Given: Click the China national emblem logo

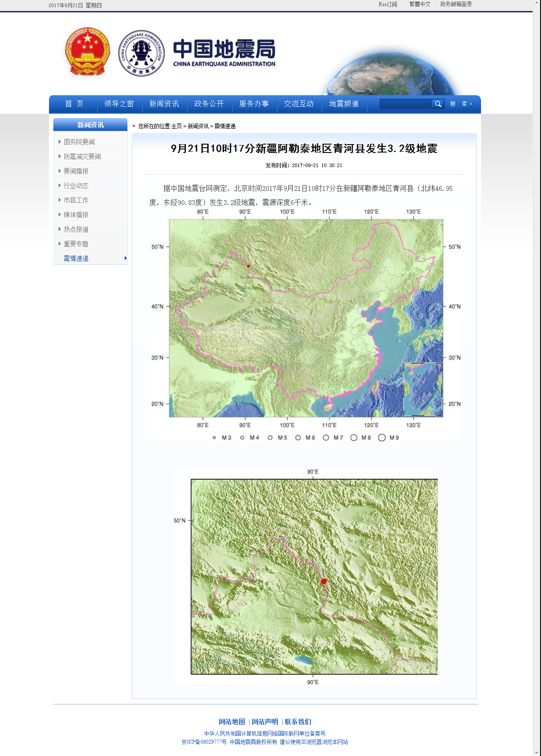Looking at the screenshot, I should tap(88, 52).
